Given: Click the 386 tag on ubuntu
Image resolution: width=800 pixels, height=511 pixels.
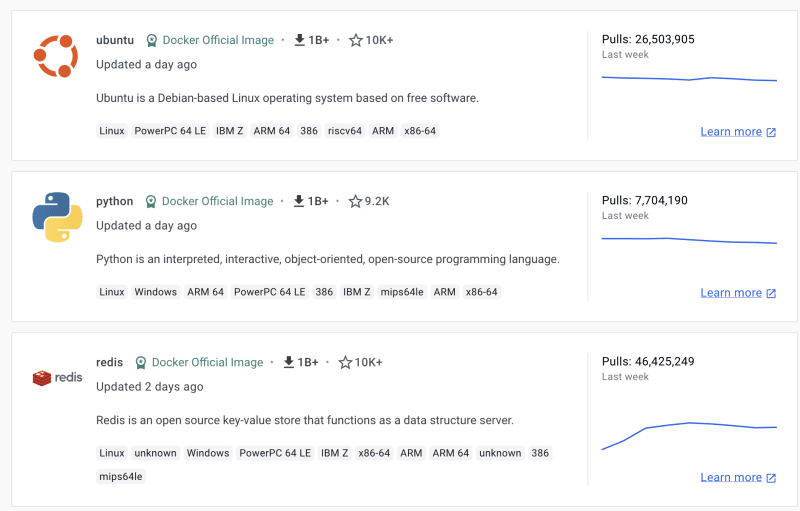Looking at the screenshot, I should (x=309, y=131).
